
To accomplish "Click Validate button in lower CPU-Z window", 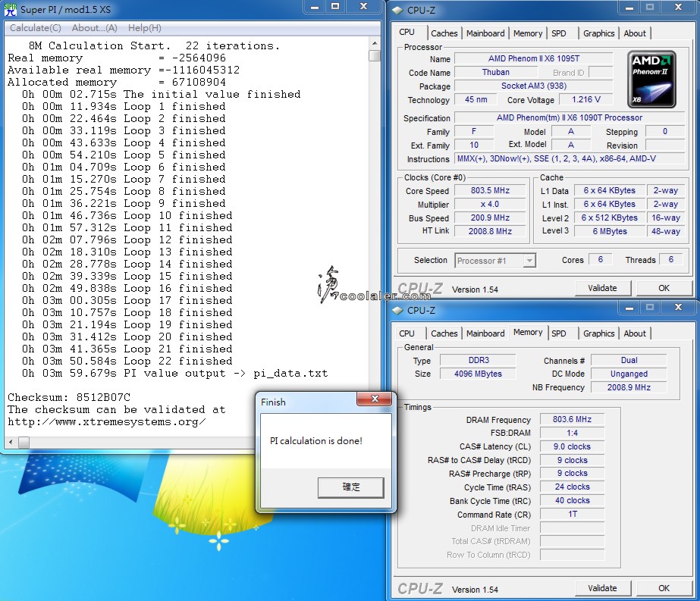I will tap(602, 588).
